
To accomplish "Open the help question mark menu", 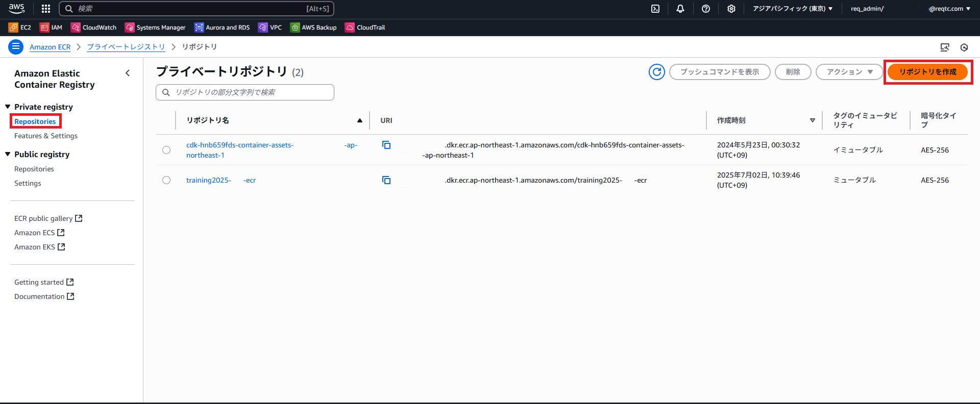I will pos(706,9).
